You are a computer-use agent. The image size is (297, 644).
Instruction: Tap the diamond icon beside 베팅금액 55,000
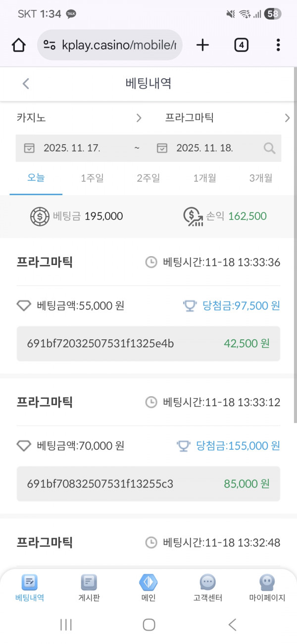pyautogui.click(x=23, y=306)
